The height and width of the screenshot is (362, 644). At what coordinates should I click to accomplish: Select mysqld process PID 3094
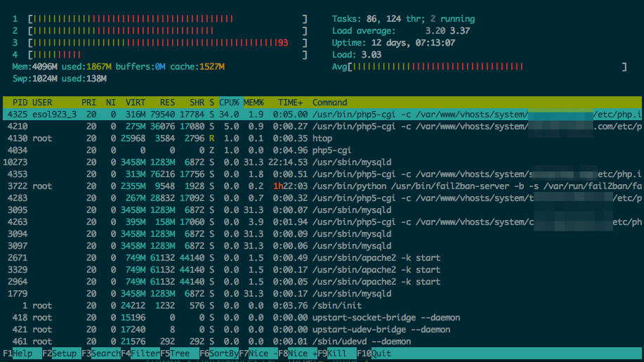point(322,233)
